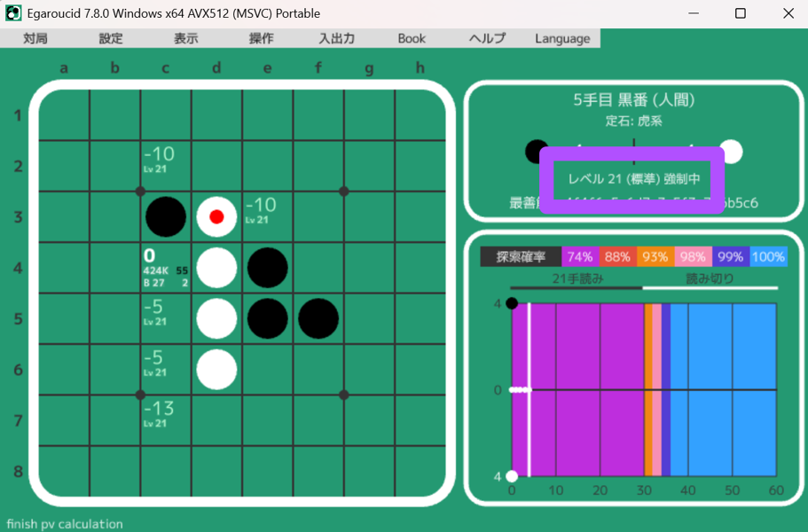The height and width of the screenshot is (532, 808).
Task: Open the 表示 menu
Action: click(x=186, y=38)
